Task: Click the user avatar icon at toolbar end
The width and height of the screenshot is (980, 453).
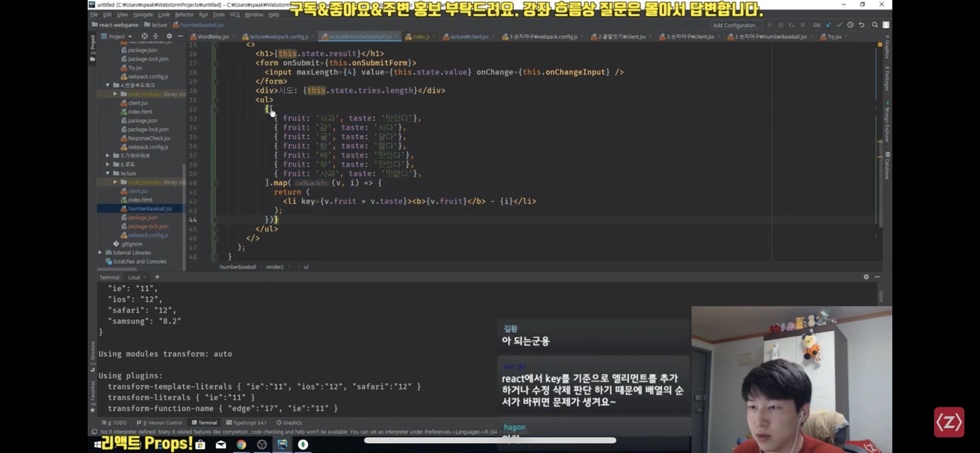Action: [x=885, y=25]
